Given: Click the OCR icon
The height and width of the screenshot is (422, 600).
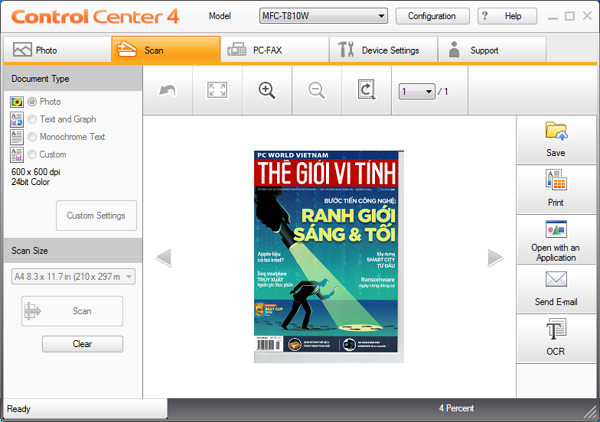Looking at the screenshot, I should pos(556,329).
